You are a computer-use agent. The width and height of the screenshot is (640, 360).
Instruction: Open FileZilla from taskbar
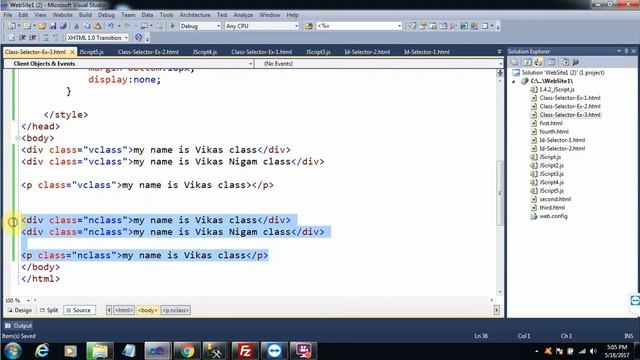pyautogui.click(x=245, y=351)
